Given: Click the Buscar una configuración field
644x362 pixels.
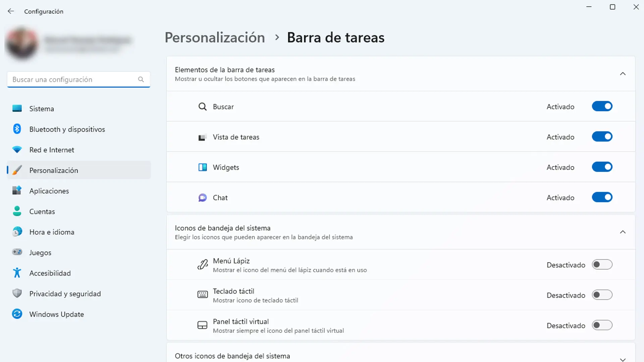Looking at the screenshot, I should (72, 79).
